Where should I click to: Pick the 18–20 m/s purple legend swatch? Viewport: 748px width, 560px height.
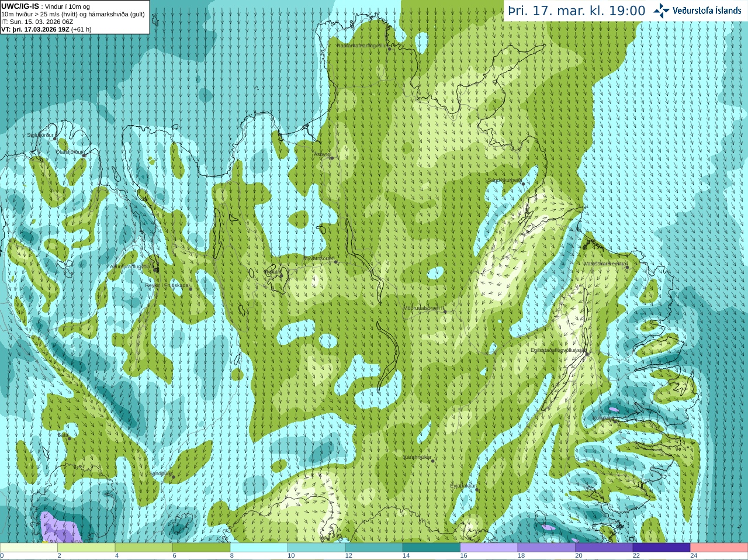pyautogui.click(x=547, y=548)
